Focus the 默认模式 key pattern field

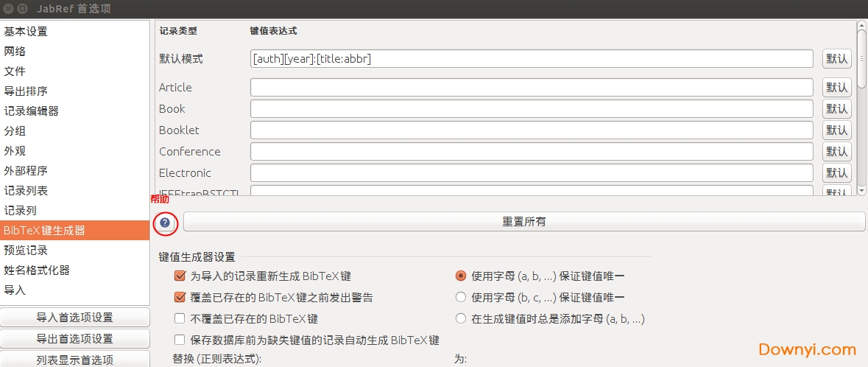point(532,59)
